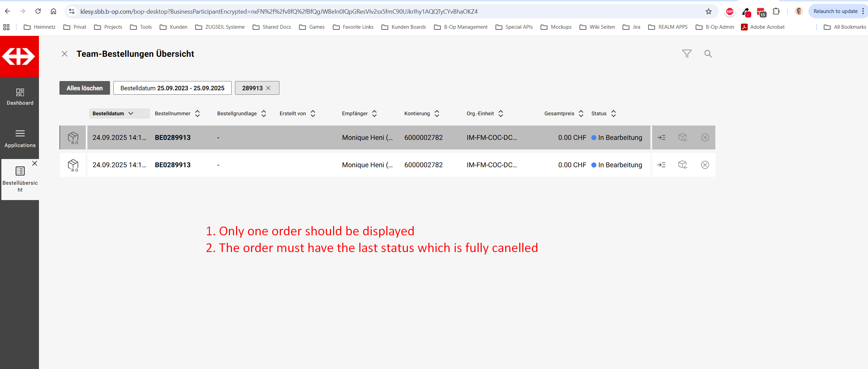The height and width of the screenshot is (369, 868).
Task: Click the Bestelldatum date range filter
Action: point(172,88)
